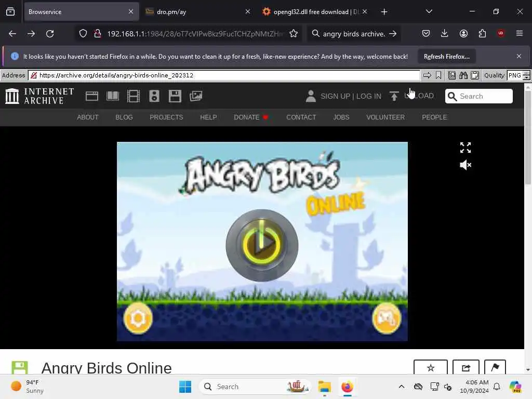Open Internet Archive audio speaker icon

tap(154, 96)
